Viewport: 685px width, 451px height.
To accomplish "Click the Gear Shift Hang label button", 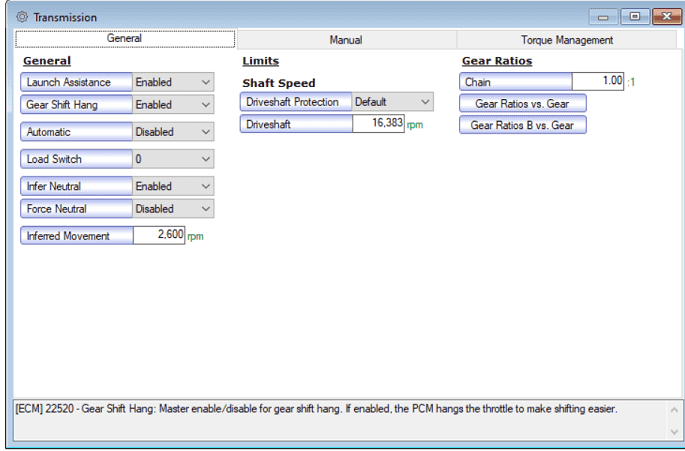I will [76, 105].
